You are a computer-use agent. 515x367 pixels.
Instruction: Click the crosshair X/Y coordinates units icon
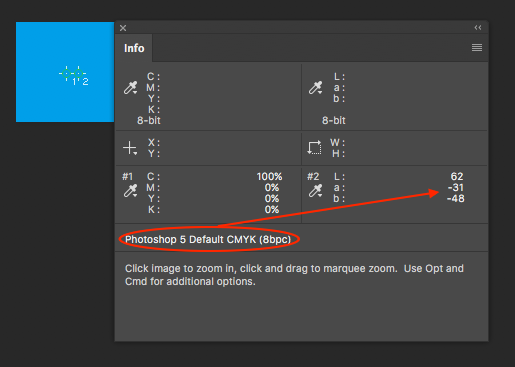(x=130, y=148)
